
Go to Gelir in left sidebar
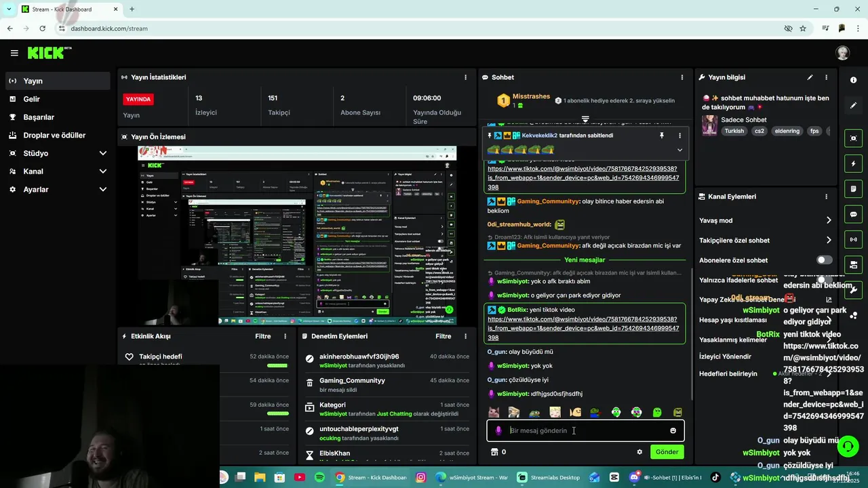coord(58,99)
